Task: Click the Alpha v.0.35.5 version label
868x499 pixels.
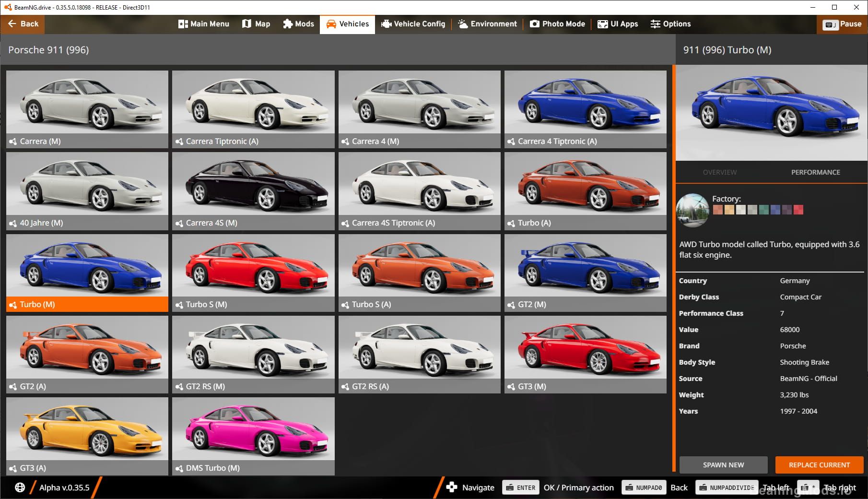Action: tap(64, 487)
